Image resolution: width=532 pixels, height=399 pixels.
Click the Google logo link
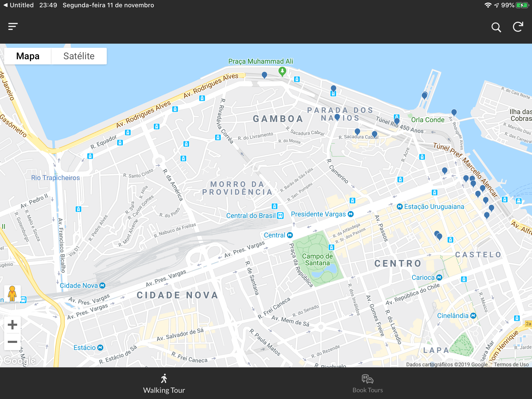click(20, 361)
